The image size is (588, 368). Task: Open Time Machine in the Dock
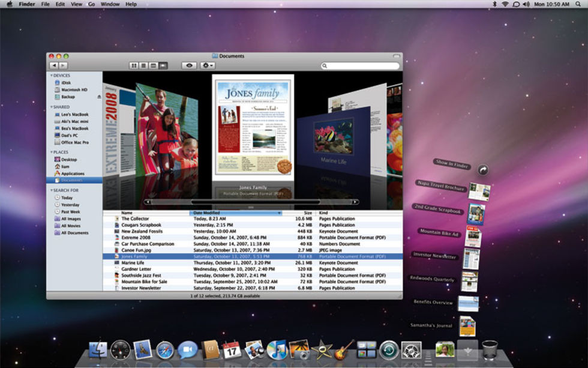[389, 349]
